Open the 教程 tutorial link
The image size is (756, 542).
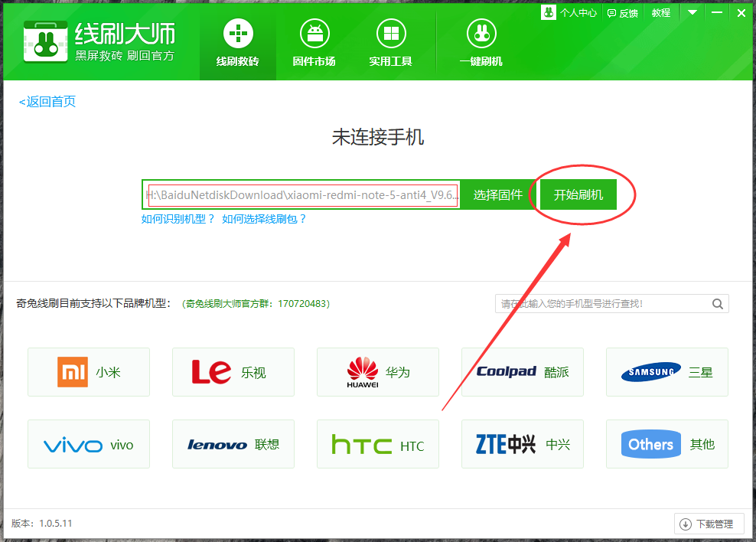pyautogui.click(x=661, y=13)
